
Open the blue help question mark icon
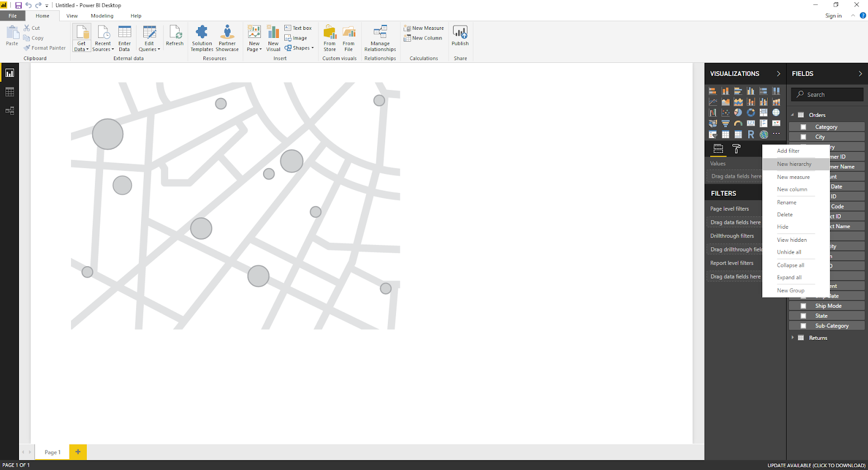863,16
